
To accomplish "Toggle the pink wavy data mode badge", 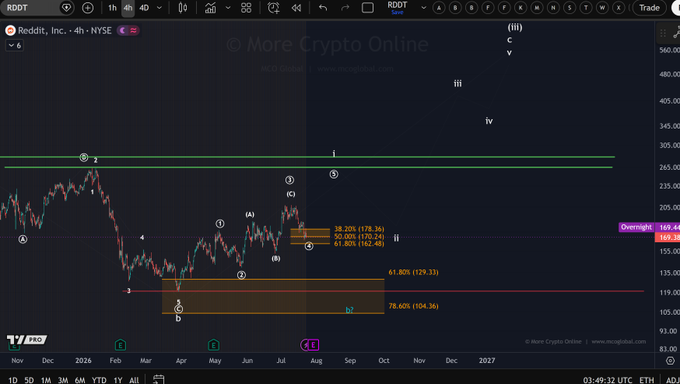I will click(x=133, y=30).
